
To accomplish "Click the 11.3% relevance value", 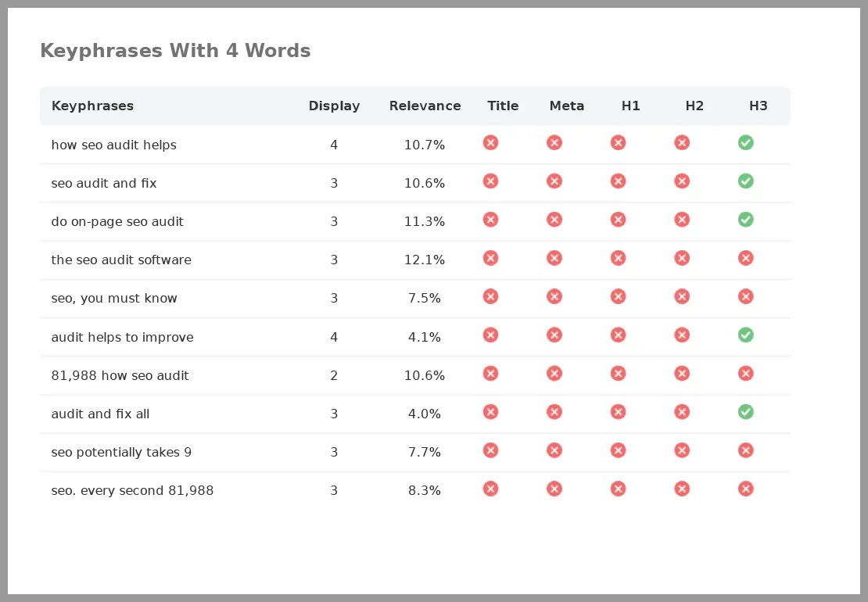I will (425, 222).
